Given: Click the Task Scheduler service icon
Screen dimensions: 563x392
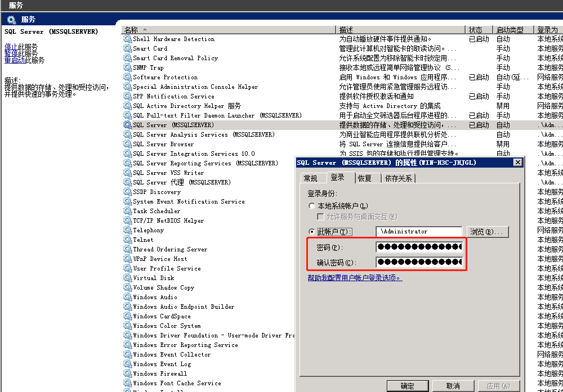Looking at the screenshot, I should coord(127,211).
